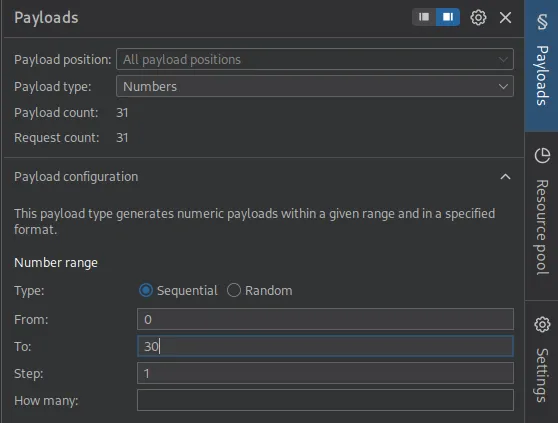
Task: Click the empty How many field
Action: point(325,400)
